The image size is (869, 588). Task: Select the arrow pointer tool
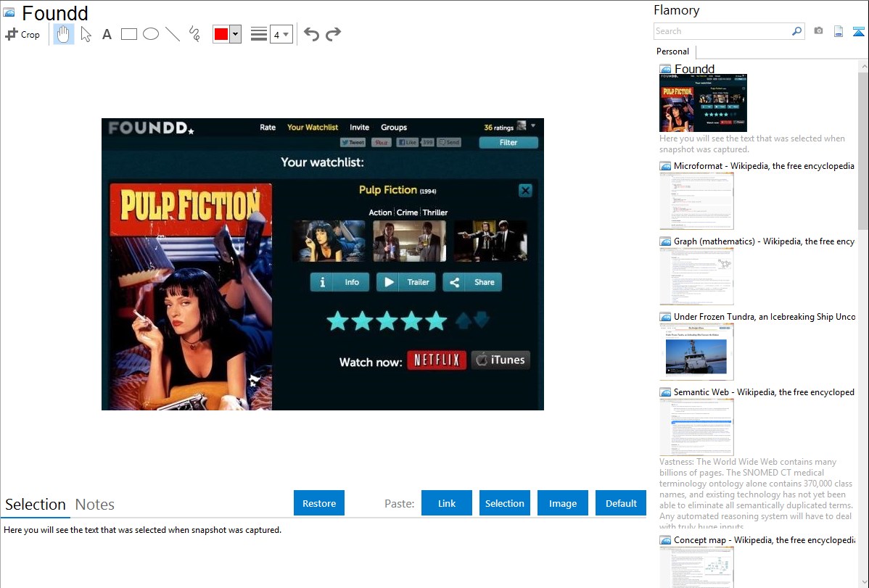tap(86, 34)
